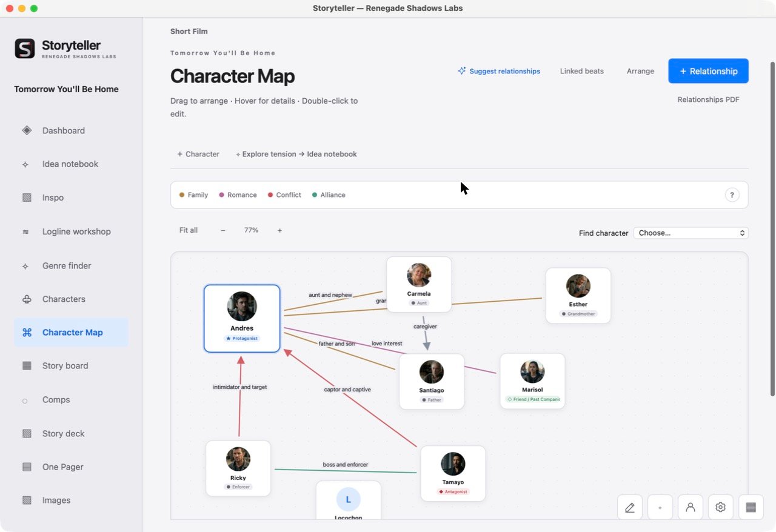Screen dimensions: 776x532
Task: Click the Dashboard diamond icon
Action: click(x=27, y=130)
